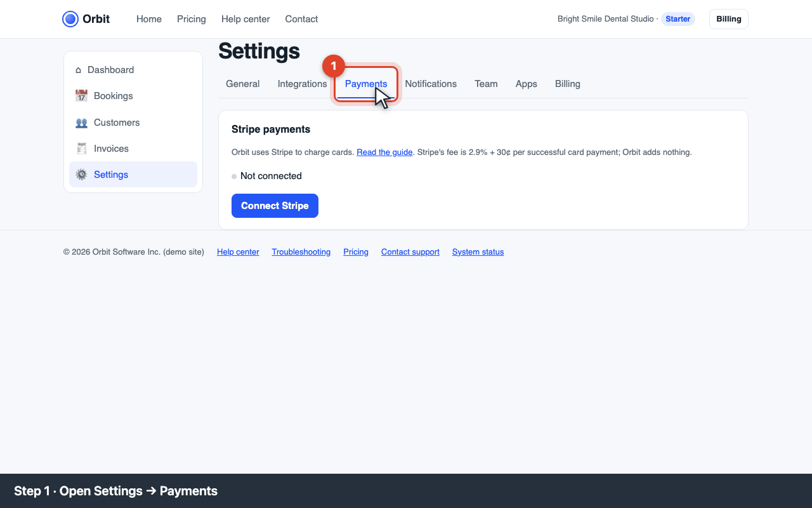Click the Orbit logo icon
The height and width of the screenshot is (508, 812).
click(x=70, y=19)
